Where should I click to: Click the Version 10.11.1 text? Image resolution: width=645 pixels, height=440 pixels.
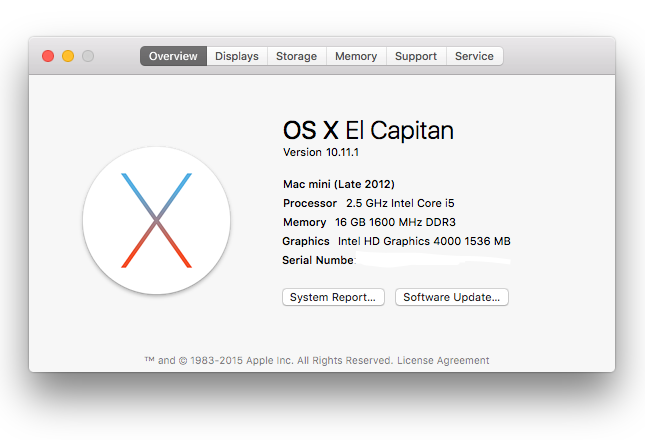(x=321, y=152)
